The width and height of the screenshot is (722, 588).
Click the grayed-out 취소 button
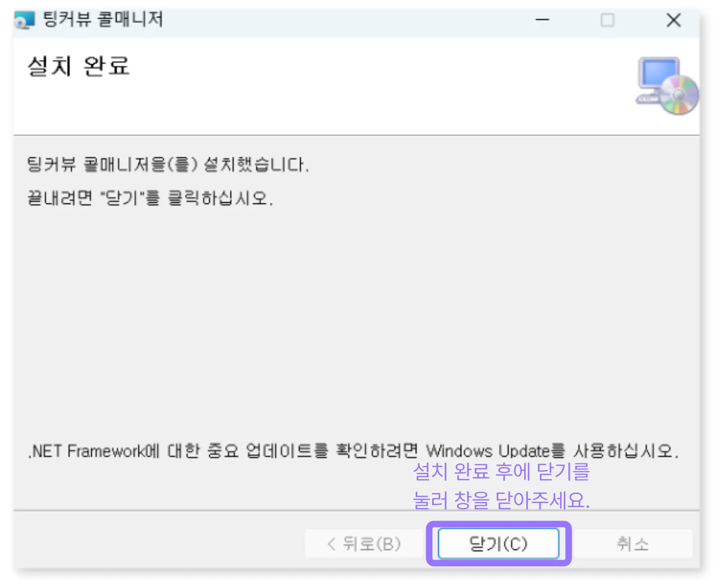point(632,544)
